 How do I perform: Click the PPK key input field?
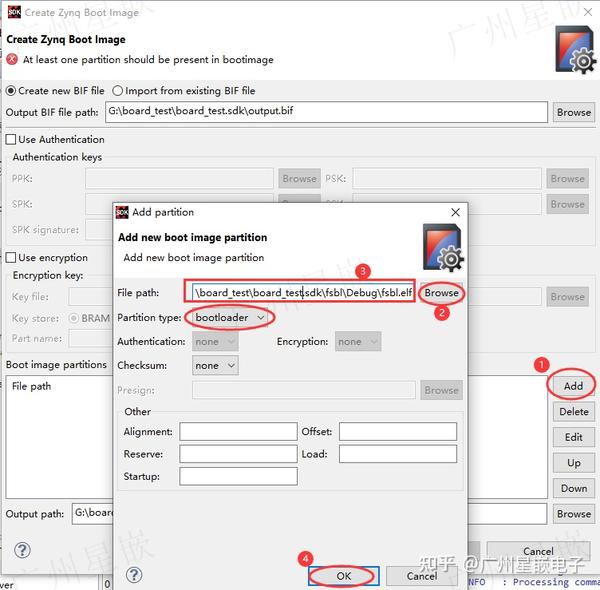coord(179,179)
